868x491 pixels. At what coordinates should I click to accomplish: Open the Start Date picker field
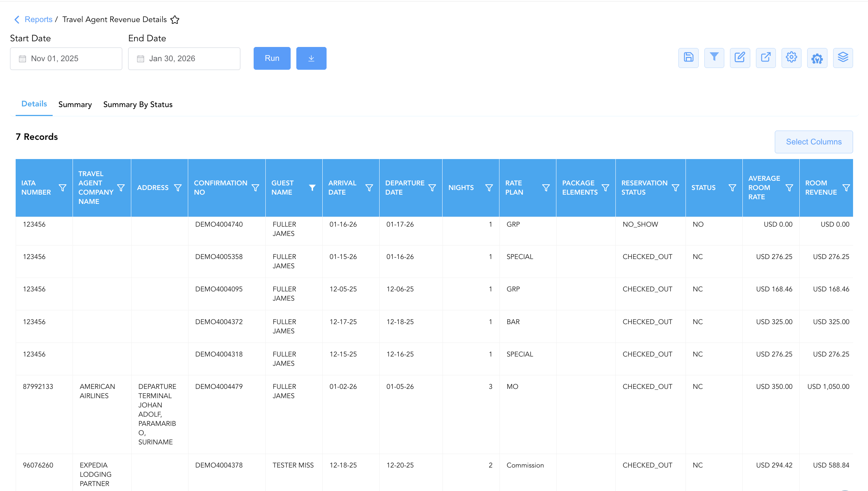coord(66,59)
